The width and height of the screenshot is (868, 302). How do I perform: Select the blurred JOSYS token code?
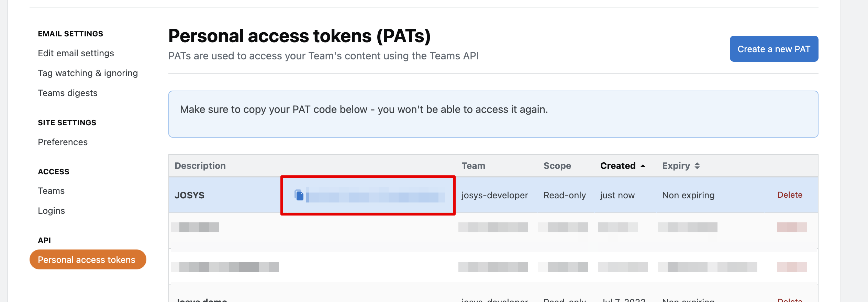click(x=375, y=196)
